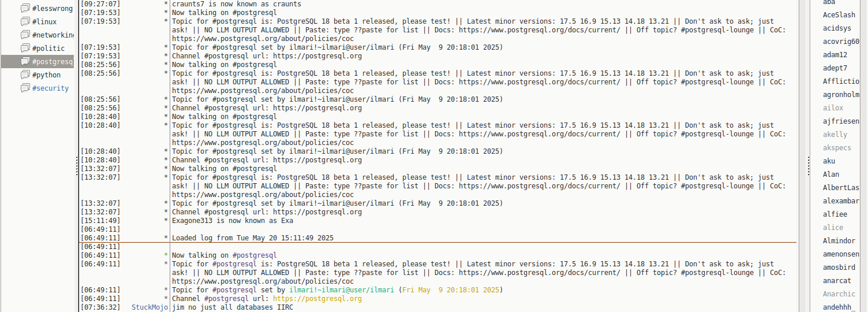Select the user named Alan
This screenshot has width=868, height=312.
coord(831,174)
